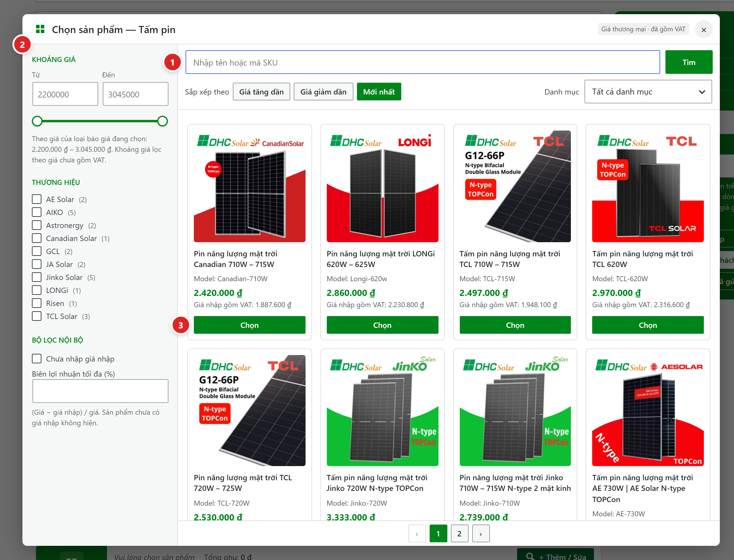Image resolution: width=734 pixels, height=560 pixels.
Task: Click the SKU or name search field
Action: [423, 62]
